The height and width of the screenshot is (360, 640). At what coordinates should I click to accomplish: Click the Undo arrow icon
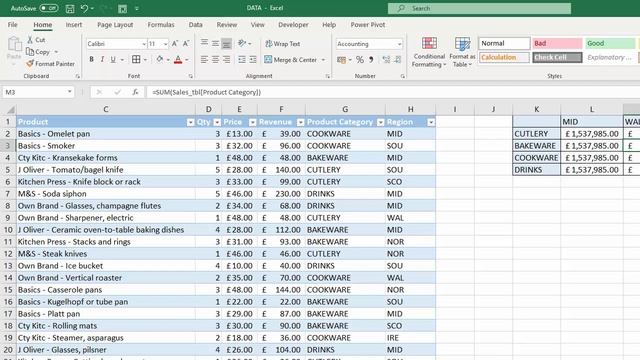84,8
